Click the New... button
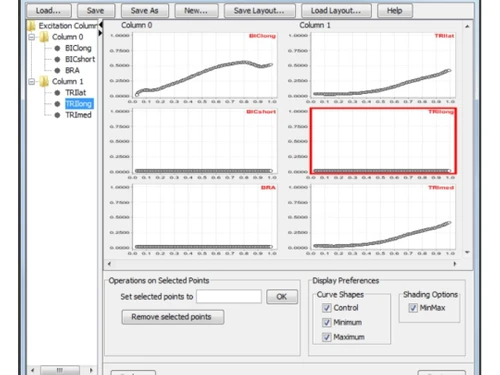The image size is (500, 375). pos(196,11)
